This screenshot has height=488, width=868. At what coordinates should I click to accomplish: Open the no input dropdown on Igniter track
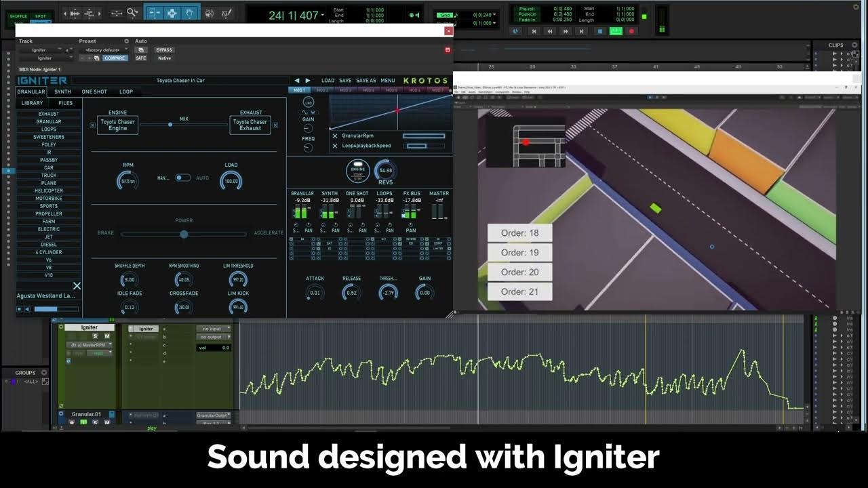(214, 329)
